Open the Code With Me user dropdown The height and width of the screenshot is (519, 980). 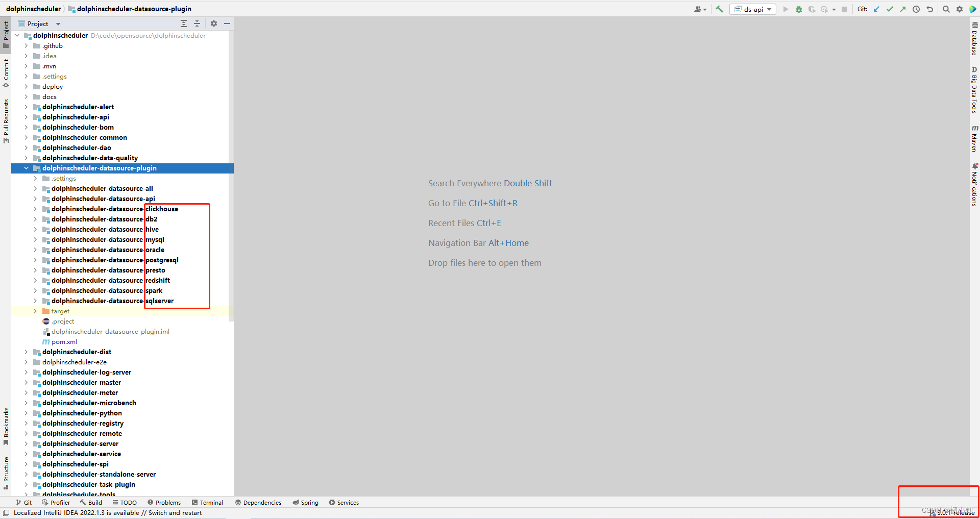[x=700, y=9]
